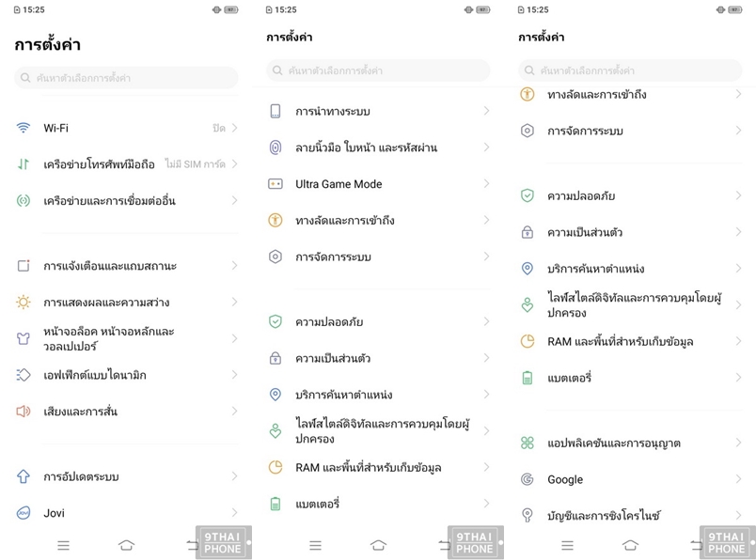Tap the sun icon for display and brightness
The height and width of the screenshot is (560, 756).
24,303
